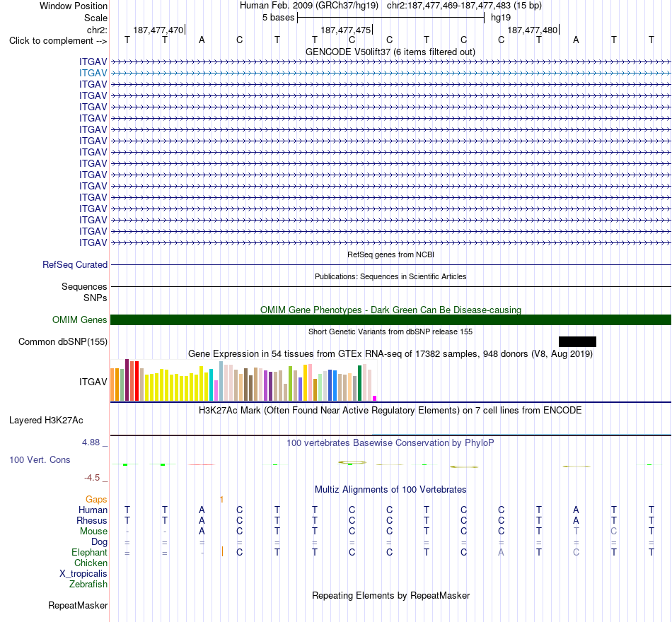Click the Chicken species label
This screenshot has width=672, height=622.
coord(91,563)
